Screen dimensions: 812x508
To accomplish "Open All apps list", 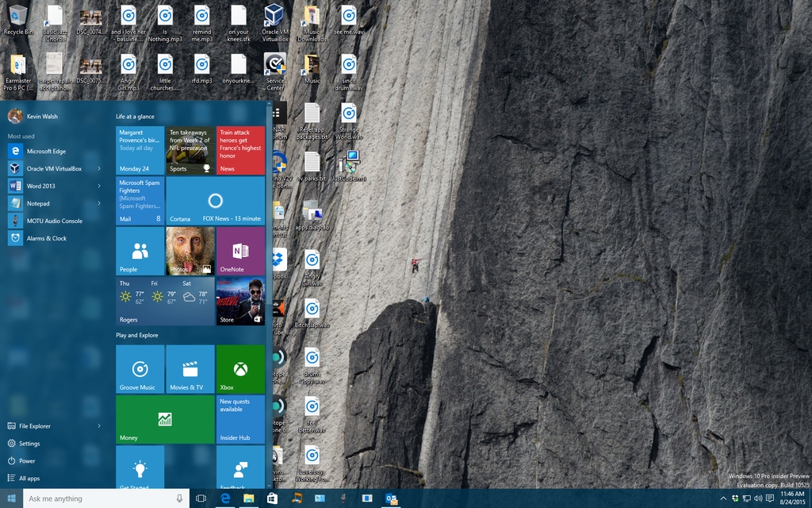I will 29,479.
